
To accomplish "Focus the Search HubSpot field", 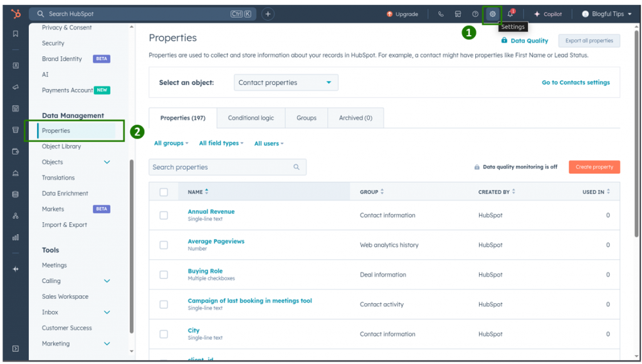I will click(142, 14).
